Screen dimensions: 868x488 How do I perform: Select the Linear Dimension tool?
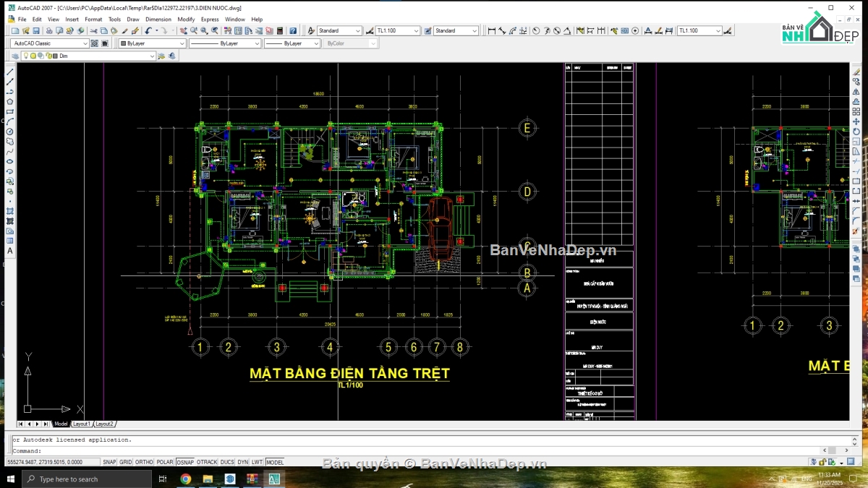[x=492, y=31]
